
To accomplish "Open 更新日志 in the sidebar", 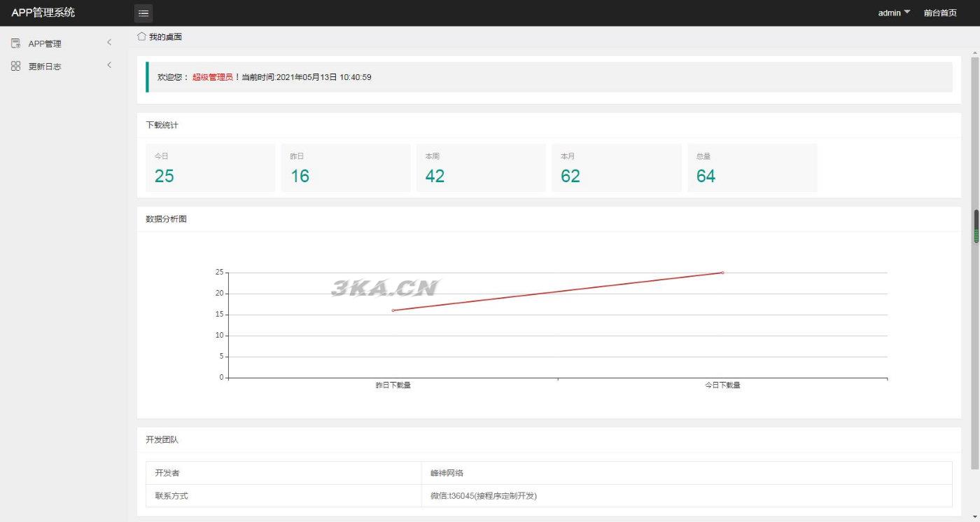I will [45, 67].
